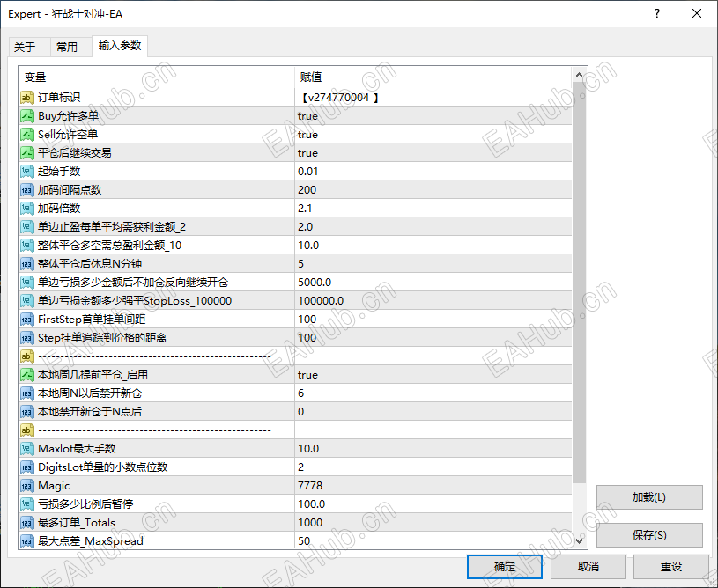Viewport: 718px width, 588px height.
Task: Click the help question mark icon
Action: click(x=656, y=14)
